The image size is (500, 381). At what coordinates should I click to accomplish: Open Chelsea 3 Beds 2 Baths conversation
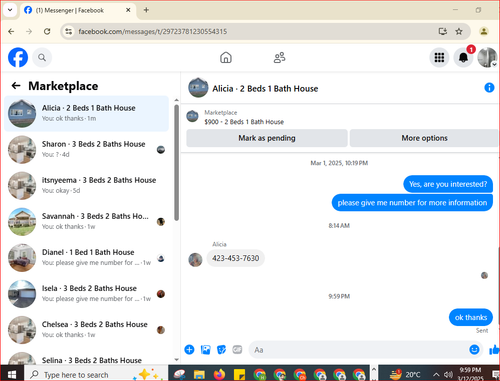87,329
